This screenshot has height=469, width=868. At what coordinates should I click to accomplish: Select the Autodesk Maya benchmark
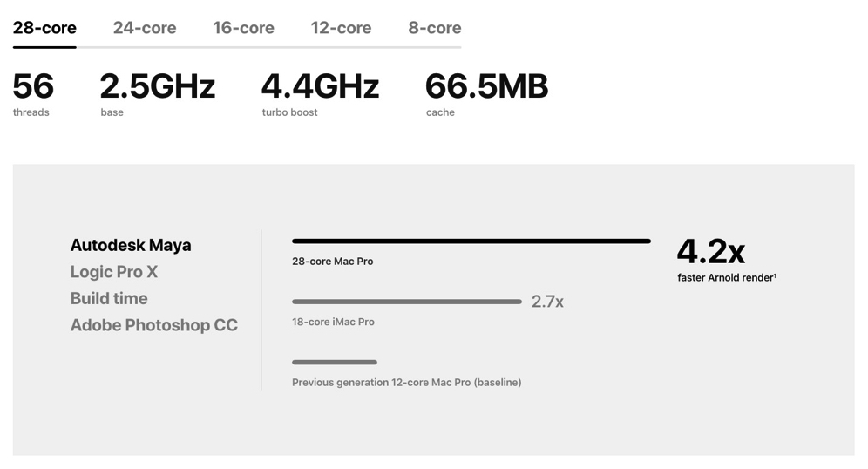point(131,245)
